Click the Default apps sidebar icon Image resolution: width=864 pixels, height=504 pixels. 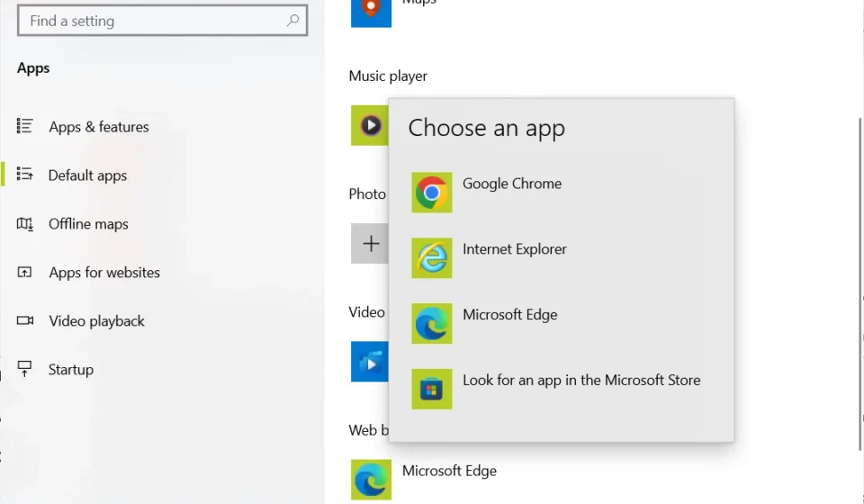[25, 174]
